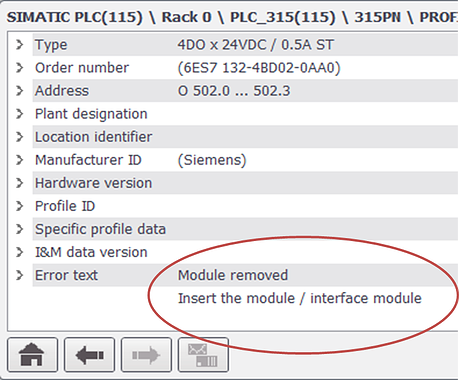The image size is (459, 380).
Task: Expand the Error text row chevron
Action: tap(20, 275)
